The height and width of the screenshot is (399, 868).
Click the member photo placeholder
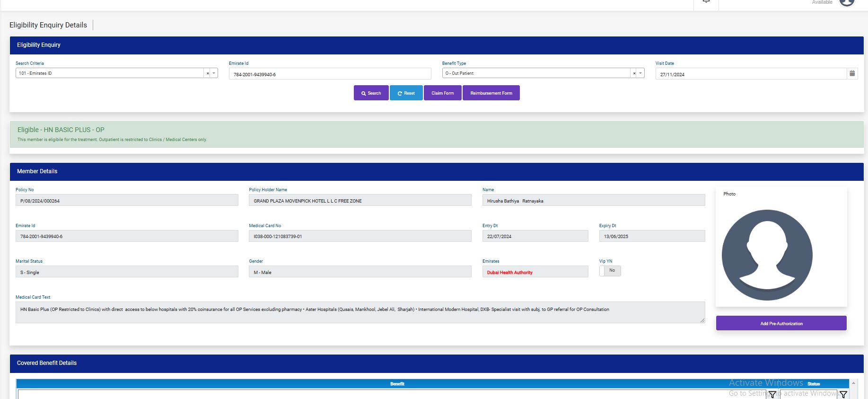click(x=767, y=255)
